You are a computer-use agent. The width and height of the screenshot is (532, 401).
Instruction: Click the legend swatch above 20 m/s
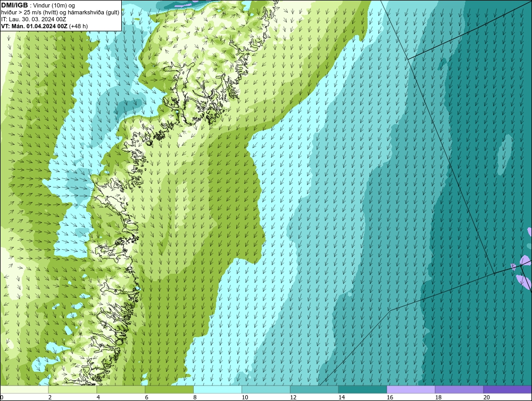point(508,389)
